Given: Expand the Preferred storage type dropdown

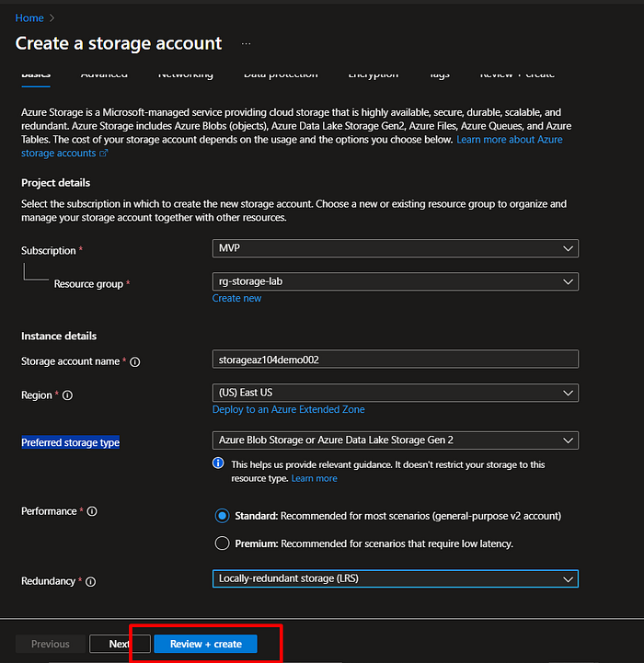Looking at the screenshot, I should click(395, 440).
